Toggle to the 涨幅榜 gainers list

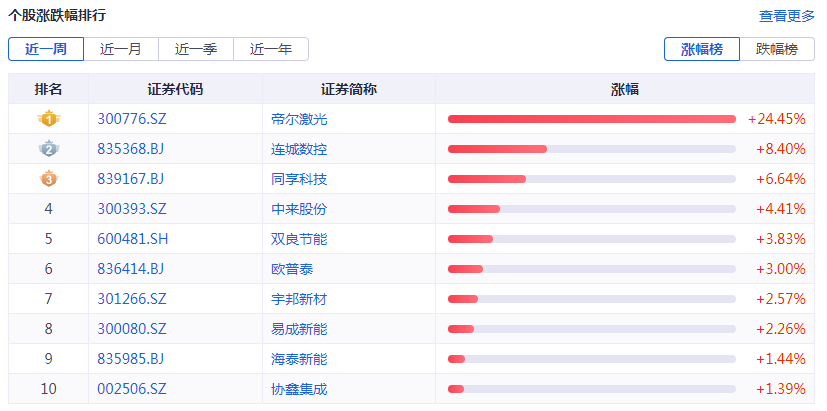702,49
